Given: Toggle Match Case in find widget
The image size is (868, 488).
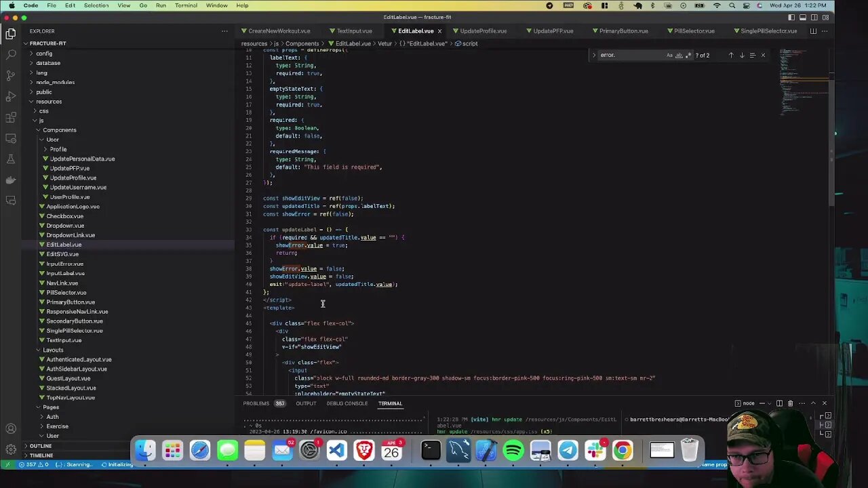Looking at the screenshot, I should (x=669, y=55).
